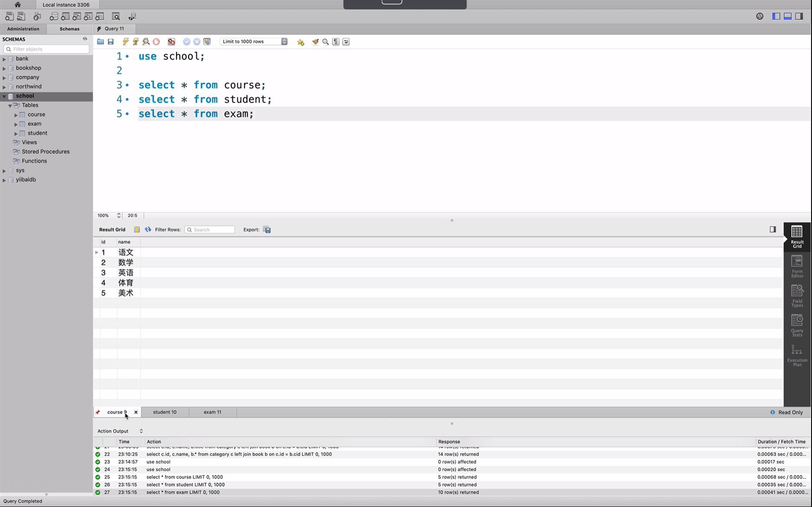The width and height of the screenshot is (812, 507).
Task: Switch to Administration tab
Action: 23,29
